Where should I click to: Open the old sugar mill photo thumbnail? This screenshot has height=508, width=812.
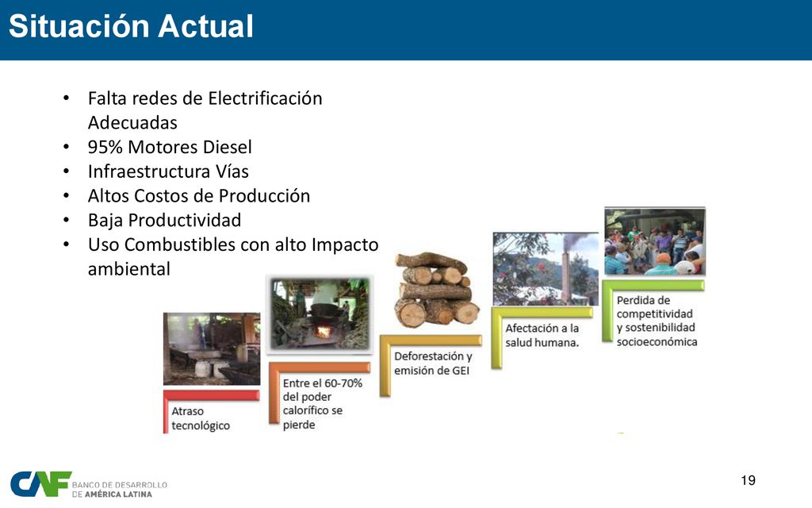[x=212, y=348]
